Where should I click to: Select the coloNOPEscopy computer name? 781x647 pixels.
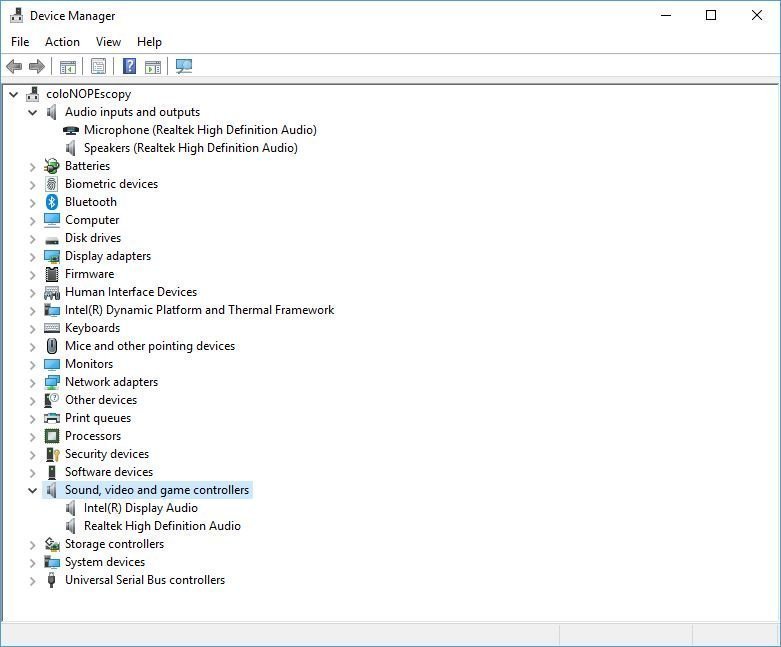click(89, 94)
